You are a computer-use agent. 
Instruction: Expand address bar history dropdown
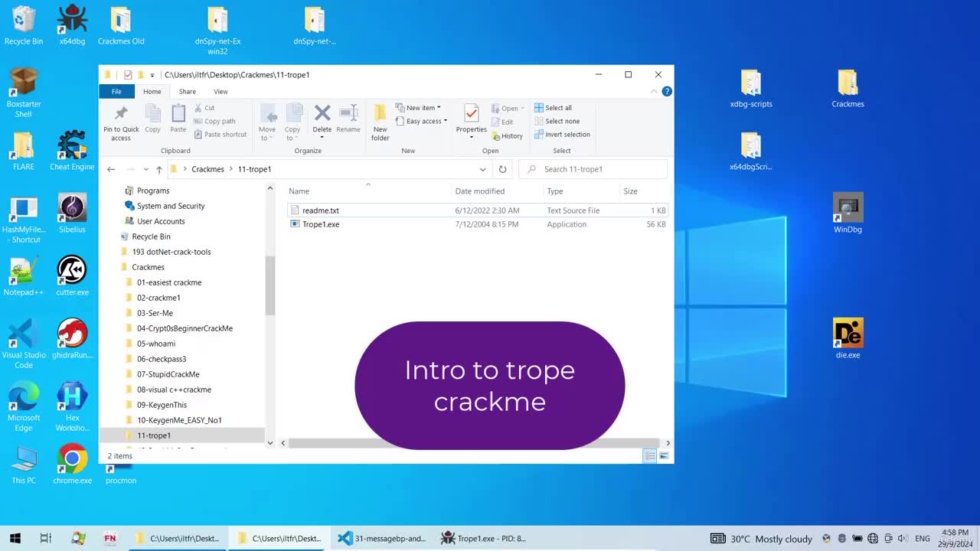482,169
